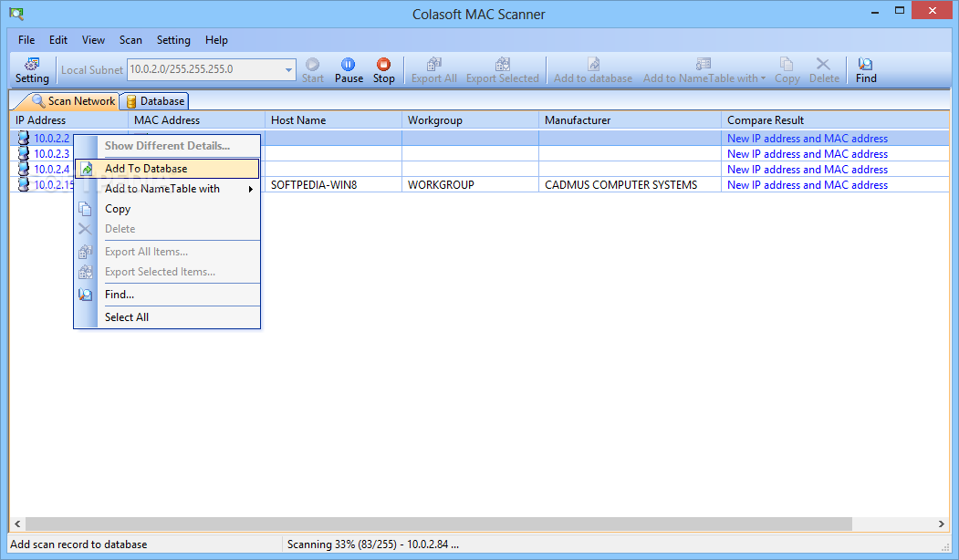The width and height of the screenshot is (959, 560).
Task: Click Export All Items... menu entry
Action: coord(167,252)
